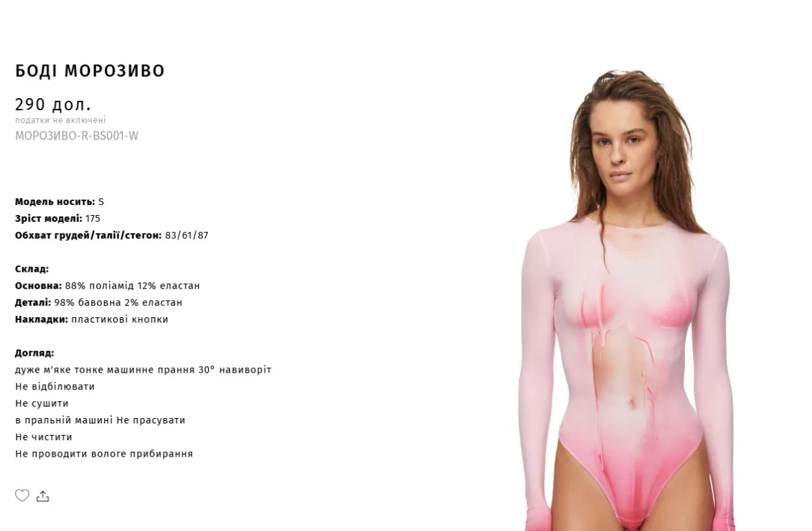Viewport: 812px width, 531px height.
Task: Select the SKU МОРОЗИВО-R-BS001-W text
Action: pyautogui.click(x=76, y=136)
